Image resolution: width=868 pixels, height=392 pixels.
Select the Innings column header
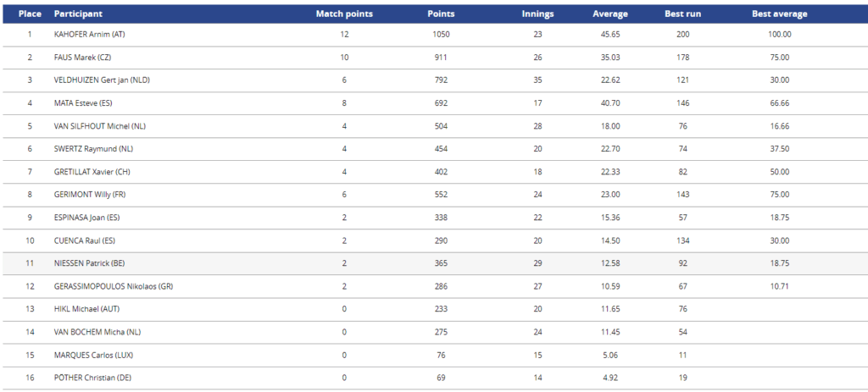tap(537, 14)
